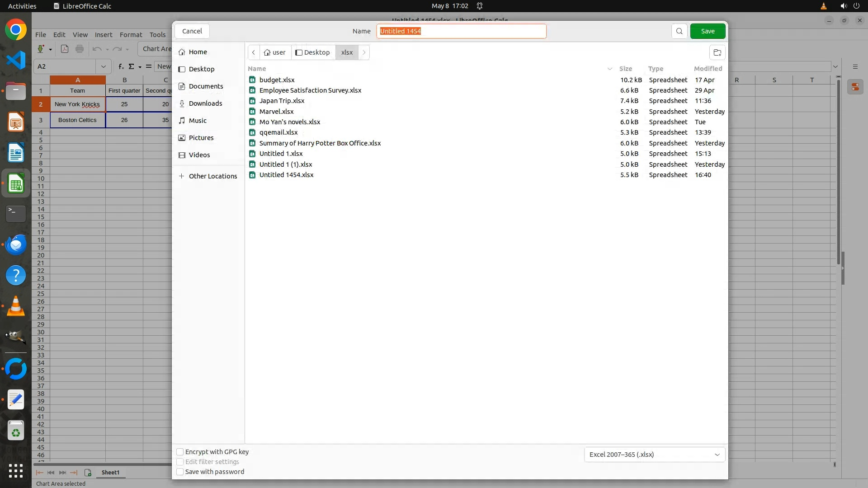868x488 pixels.
Task: Open Google Chrome from the dock
Action: (16, 30)
